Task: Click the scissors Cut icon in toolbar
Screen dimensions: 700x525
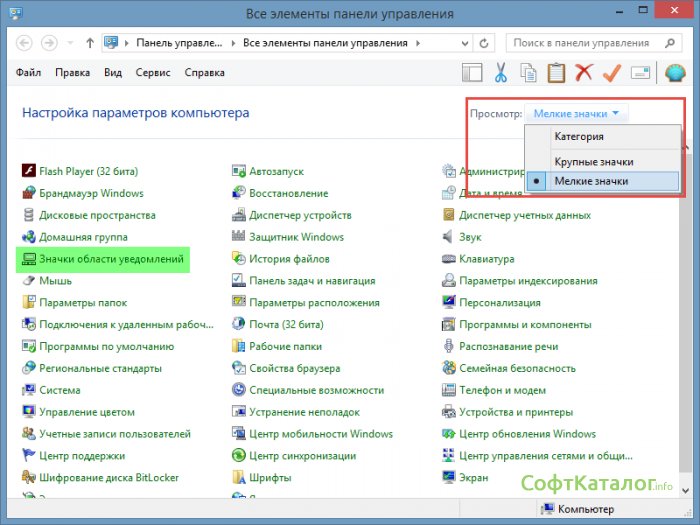Action: [501, 73]
